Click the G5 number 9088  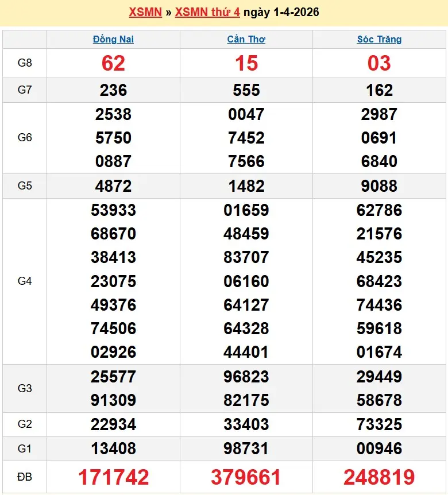click(379, 186)
